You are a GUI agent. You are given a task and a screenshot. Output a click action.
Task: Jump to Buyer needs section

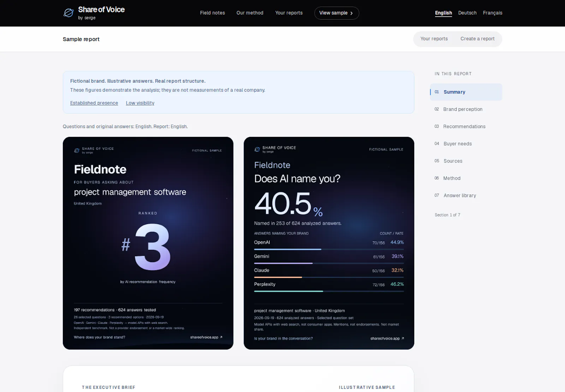click(x=466, y=144)
